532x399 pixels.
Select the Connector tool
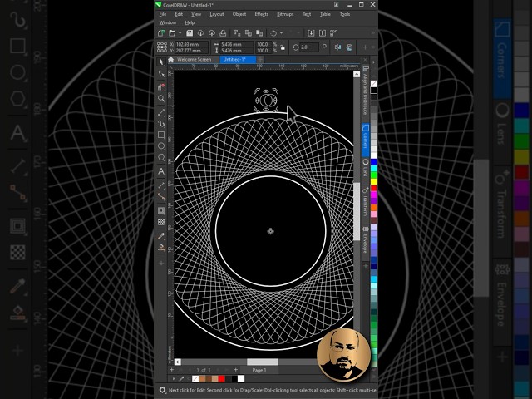pos(161,197)
